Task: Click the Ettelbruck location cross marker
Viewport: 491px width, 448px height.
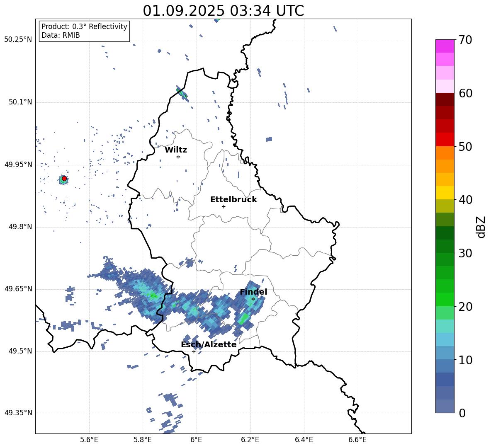Action: [x=224, y=206]
